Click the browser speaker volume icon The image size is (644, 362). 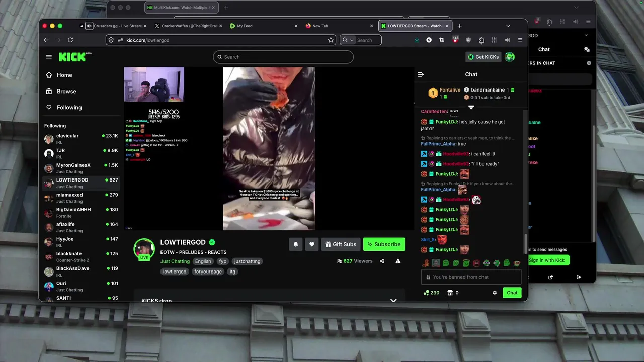point(507,40)
